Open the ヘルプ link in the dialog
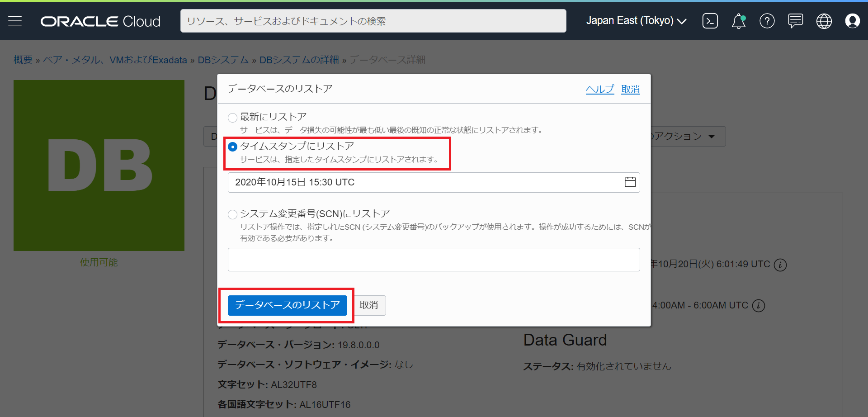This screenshot has width=868, height=417. (599, 89)
